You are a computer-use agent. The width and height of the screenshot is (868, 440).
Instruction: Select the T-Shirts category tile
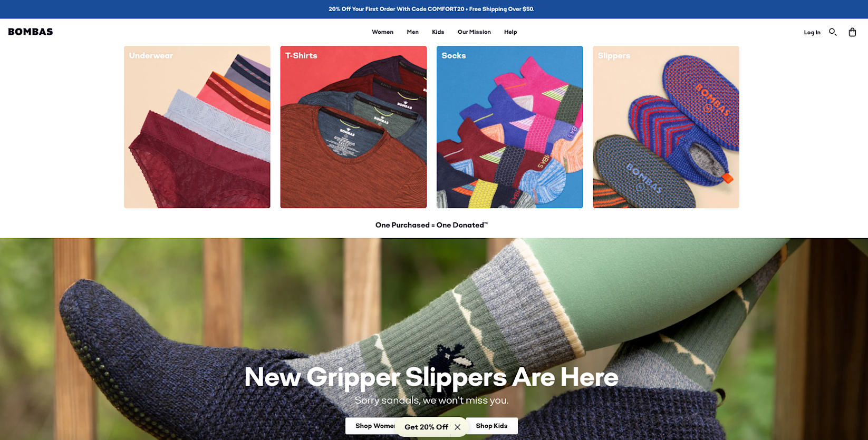tap(353, 127)
